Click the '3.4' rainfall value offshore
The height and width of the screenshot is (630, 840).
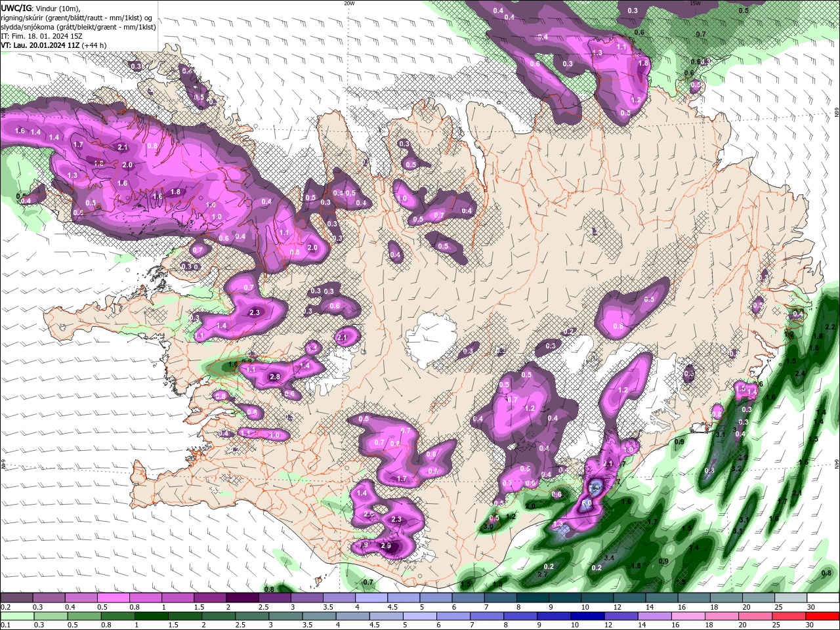click(609, 558)
